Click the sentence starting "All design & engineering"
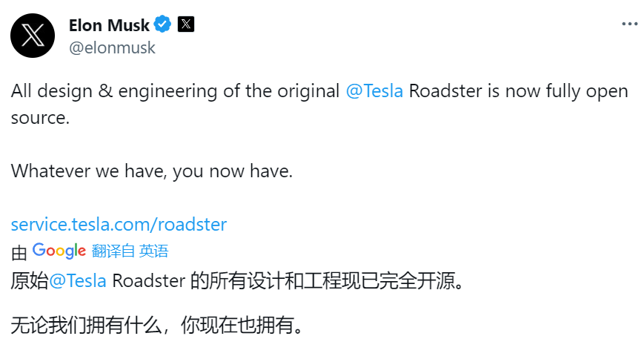Screen dimensions: 644x356 [x=319, y=104]
